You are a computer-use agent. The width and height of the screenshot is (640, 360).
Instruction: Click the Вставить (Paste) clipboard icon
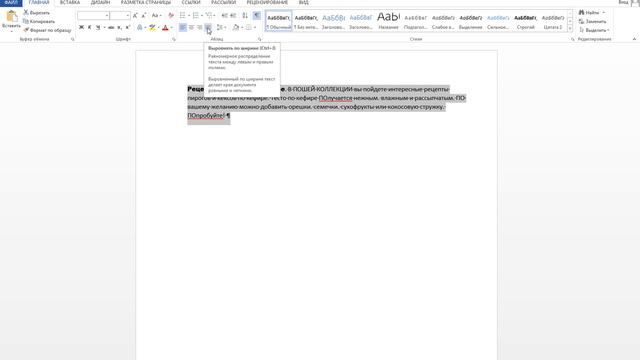(x=11, y=16)
